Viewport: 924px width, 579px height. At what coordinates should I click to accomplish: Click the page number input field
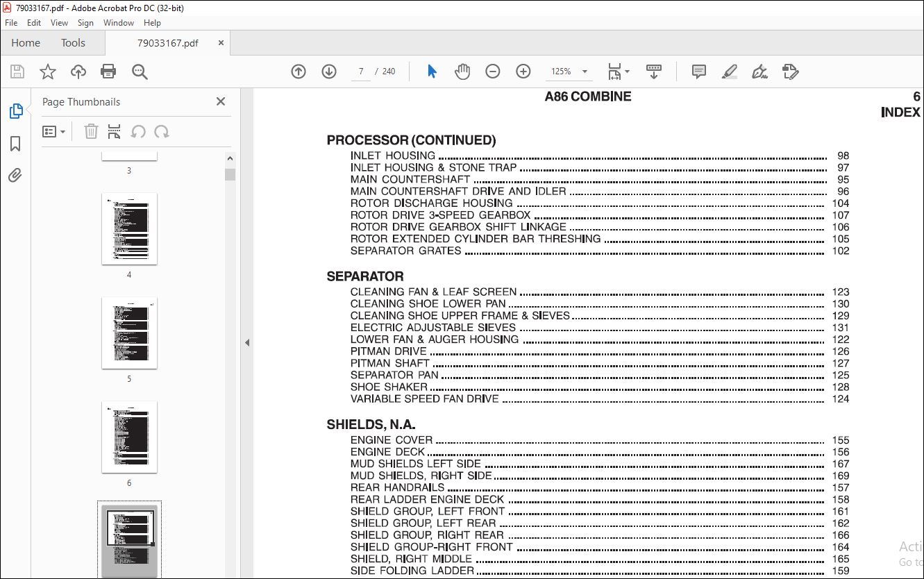point(361,72)
